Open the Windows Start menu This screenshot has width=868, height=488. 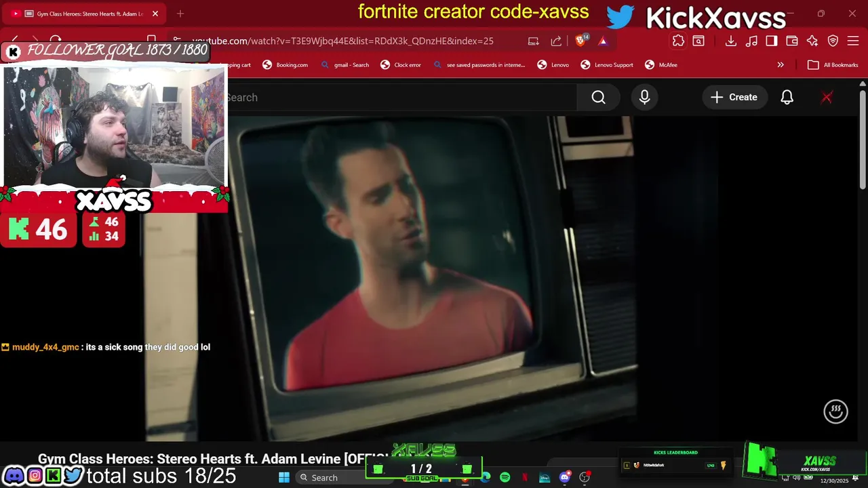point(284,477)
